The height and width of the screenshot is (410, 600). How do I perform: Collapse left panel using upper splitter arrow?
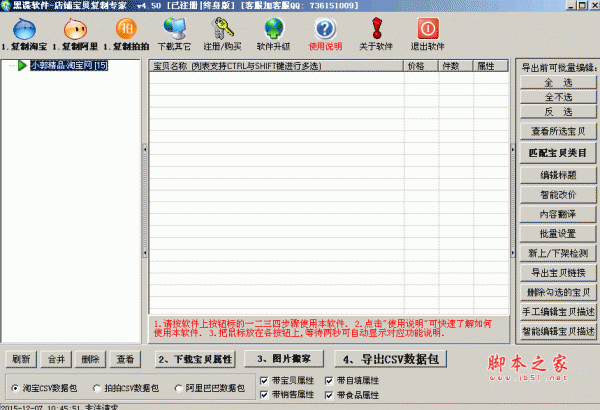[145, 149]
